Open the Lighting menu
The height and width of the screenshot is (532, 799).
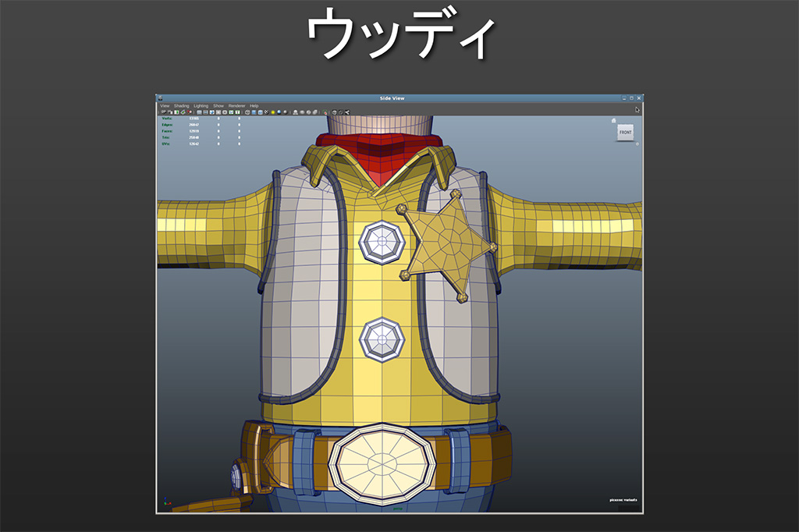[x=201, y=106]
